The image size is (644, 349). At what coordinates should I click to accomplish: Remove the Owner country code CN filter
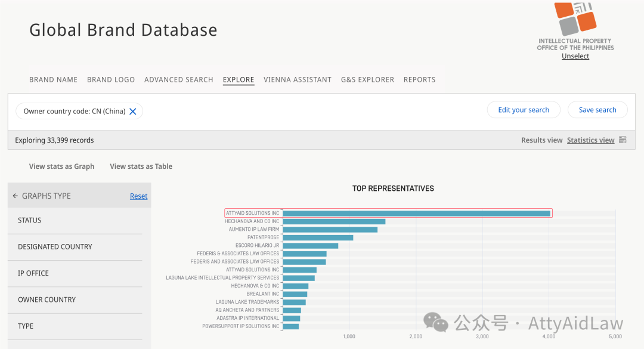132,112
